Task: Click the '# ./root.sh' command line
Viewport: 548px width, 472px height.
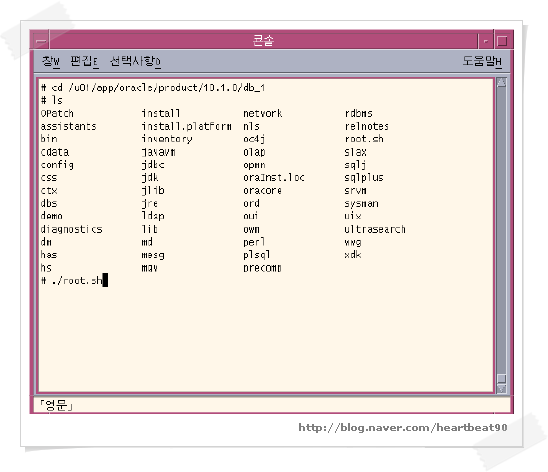Action: (x=72, y=281)
